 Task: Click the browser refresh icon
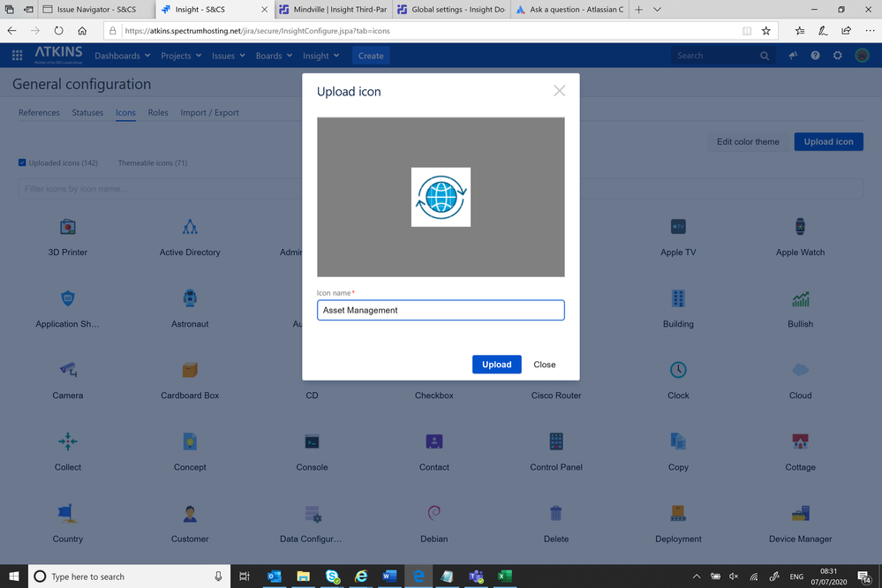tap(58, 31)
